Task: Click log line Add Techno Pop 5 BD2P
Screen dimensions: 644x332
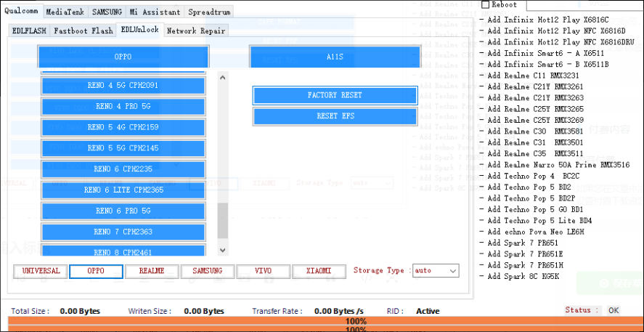Action: tap(527, 198)
